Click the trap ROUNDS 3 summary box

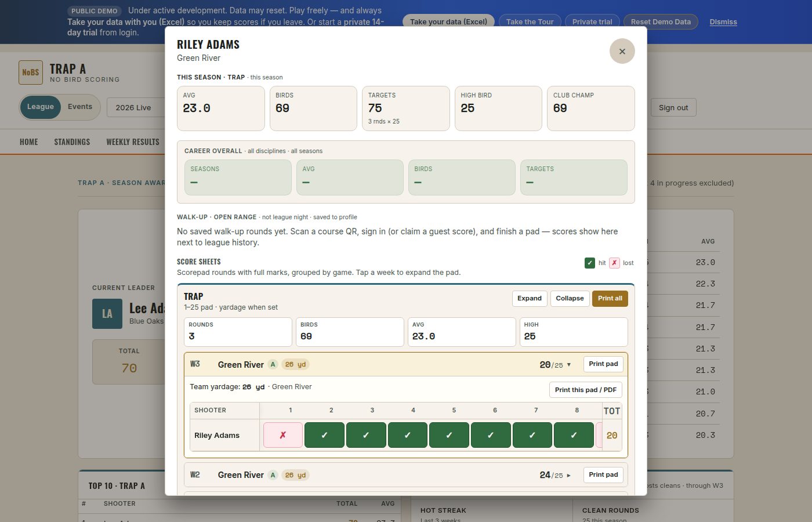click(238, 332)
